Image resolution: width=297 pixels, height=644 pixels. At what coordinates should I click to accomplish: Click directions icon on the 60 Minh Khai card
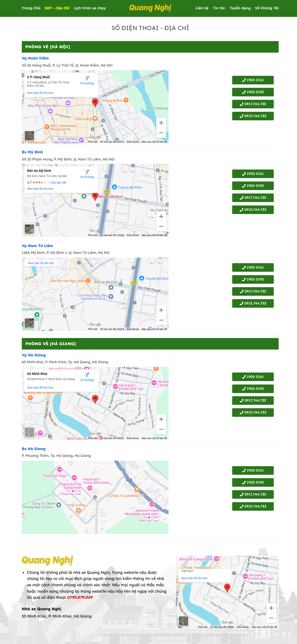pyautogui.click(x=87, y=375)
